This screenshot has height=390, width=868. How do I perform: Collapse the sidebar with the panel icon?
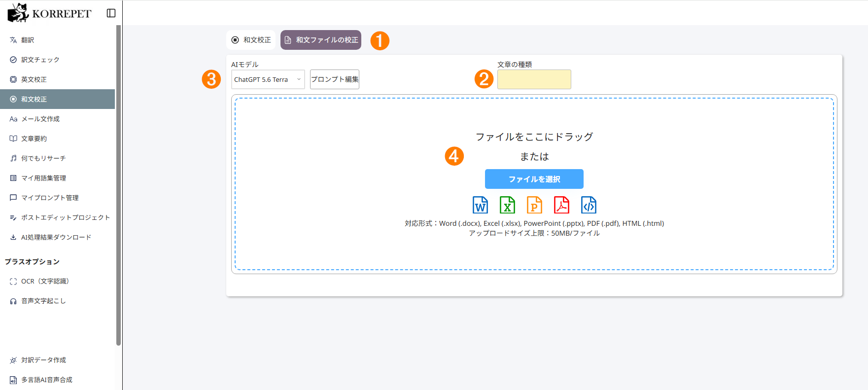click(111, 13)
